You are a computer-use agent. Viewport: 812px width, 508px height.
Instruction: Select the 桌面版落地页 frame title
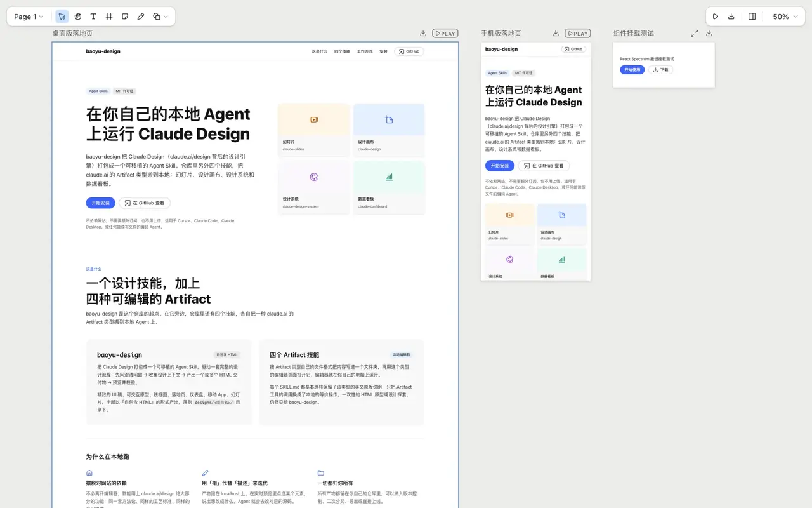pyautogui.click(x=72, y=34)
